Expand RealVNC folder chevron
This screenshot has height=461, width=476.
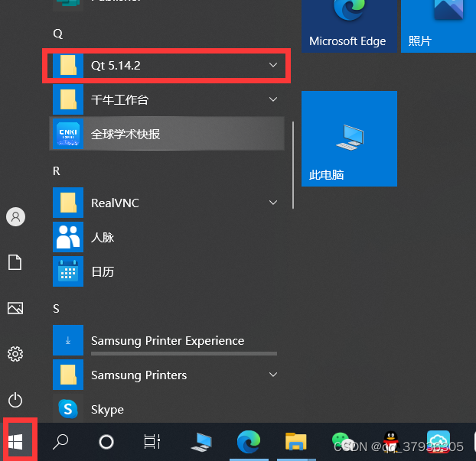click(x=273, y=203)
